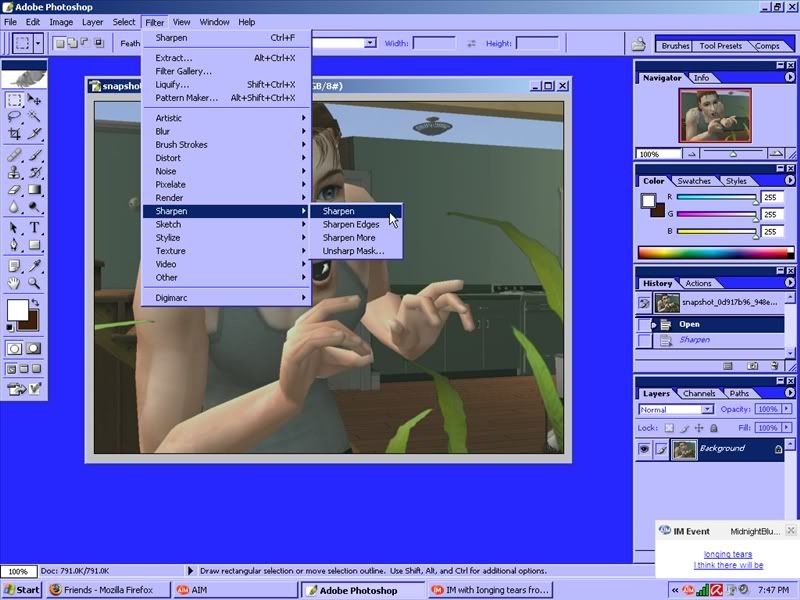The height and width of the screenshot is (600, 800).
Task: Click the Red channel slider
Action: pyautogui.click(x=717, y=197)
